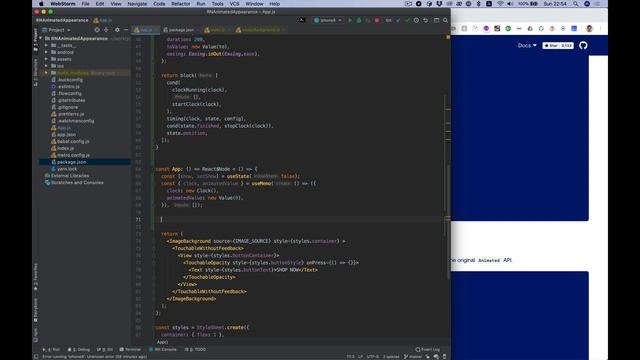Screen dimensions: 640x360
Task: Click the 2 spaces indent setting in status bar
Action: (x=391, y=356)
